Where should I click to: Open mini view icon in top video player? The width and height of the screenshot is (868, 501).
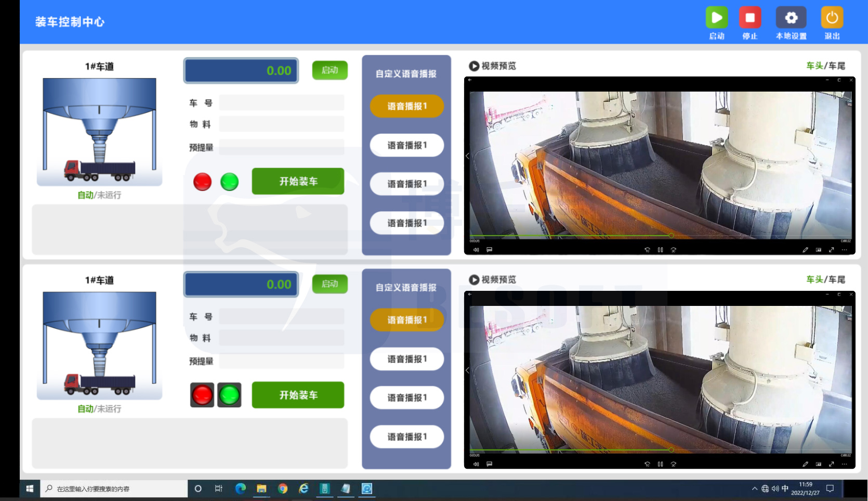pyautogui.click(x=819, y=250)
